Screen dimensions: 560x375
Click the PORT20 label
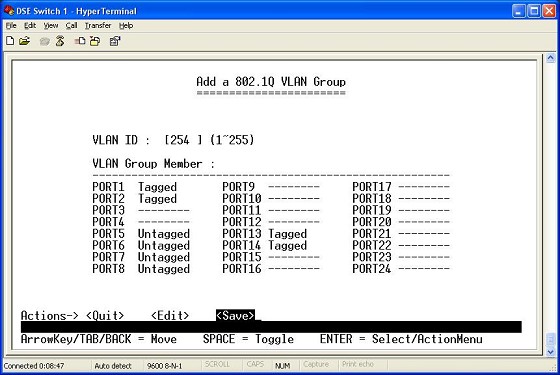click(372, 222)
